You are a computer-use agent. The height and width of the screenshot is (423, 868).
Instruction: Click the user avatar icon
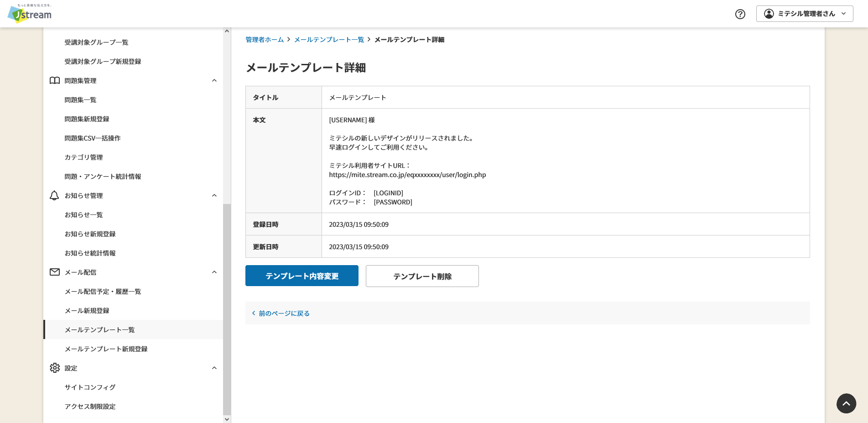pos(769,14)
